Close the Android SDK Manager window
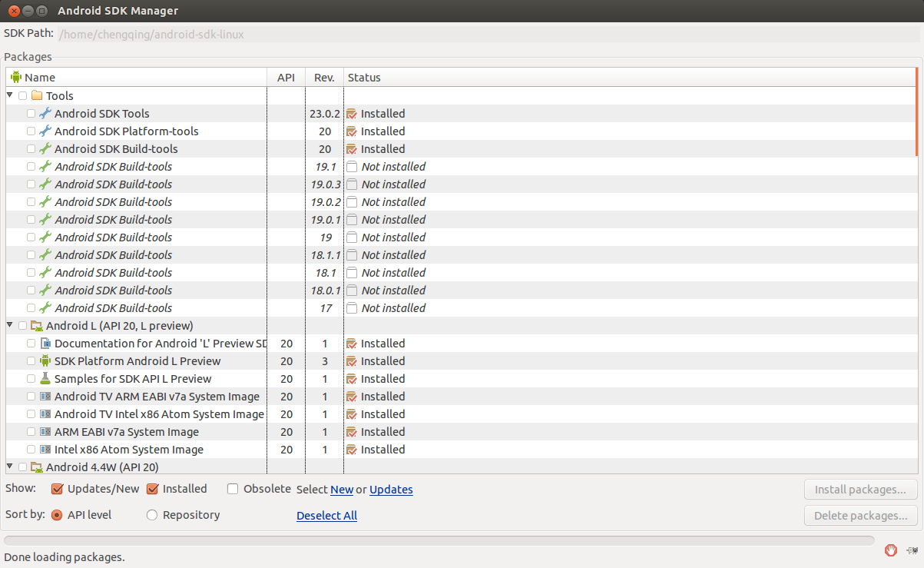 13,11
